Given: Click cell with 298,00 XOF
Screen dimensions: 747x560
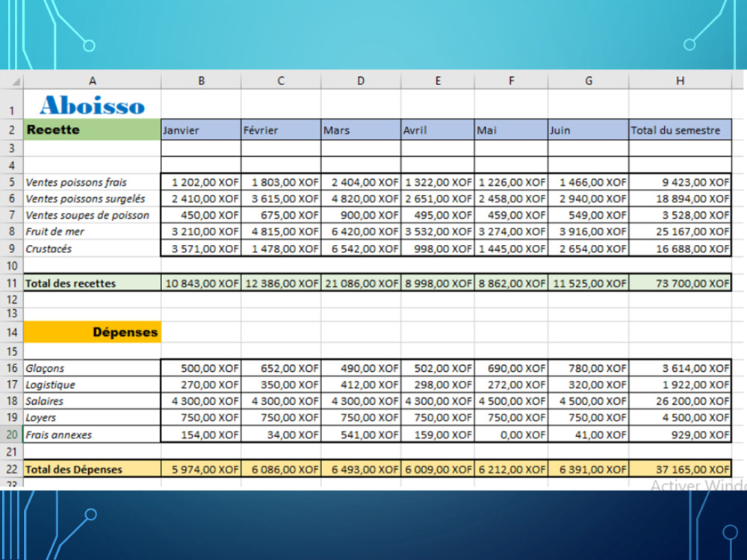Looking at the screenshot, I should [438, 385].
